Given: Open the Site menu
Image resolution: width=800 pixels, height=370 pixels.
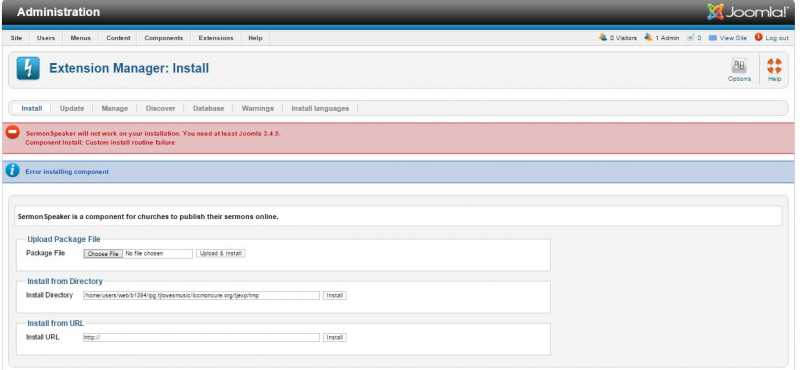Looking at the screenshot, I should pos(16,38).
